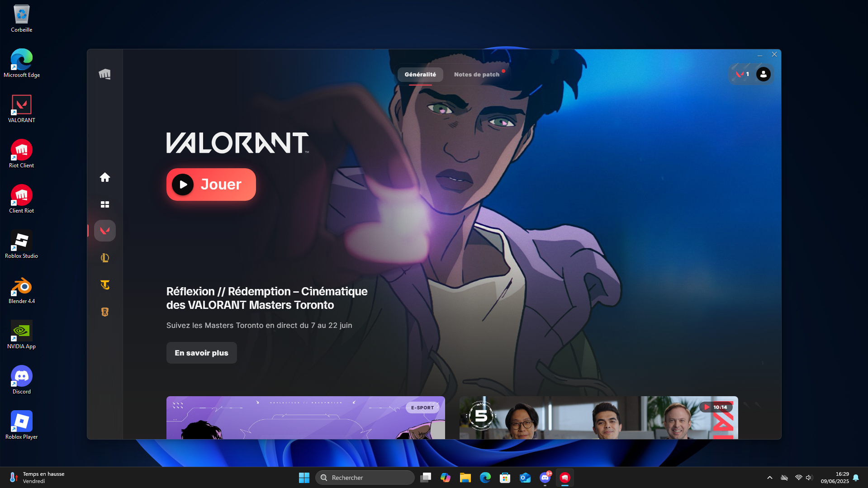Image resolution: width=868 pixels, height=488 pixels.
Task: Open File Explorer from the taskbar
Action: 465,478
